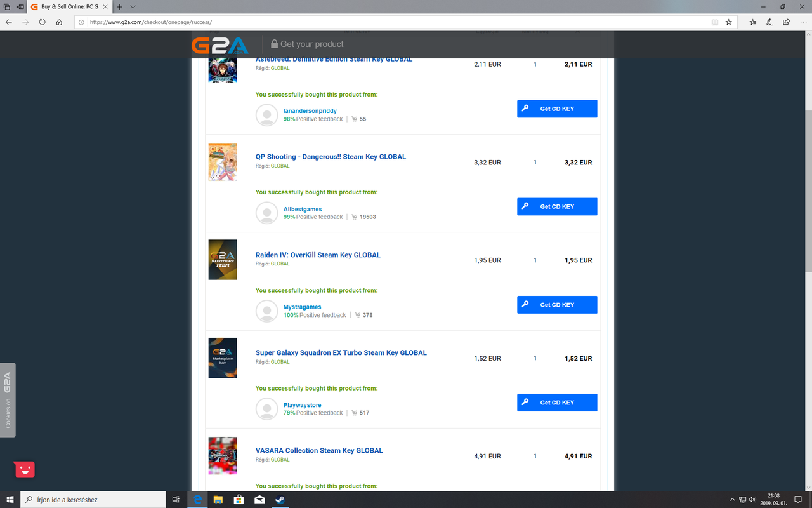This screenshot has width=812, height=508.
Task: Click the Edge back arrow
Action: (9, 22)
